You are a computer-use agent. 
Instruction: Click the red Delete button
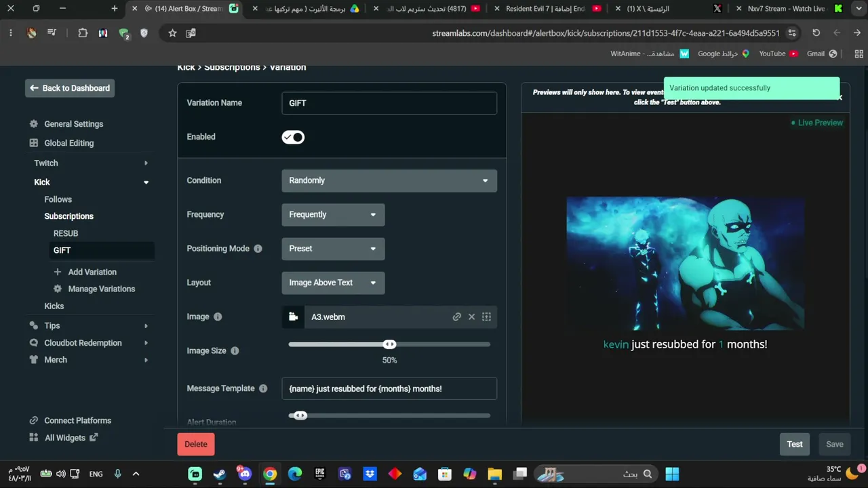tap(196, 444)
